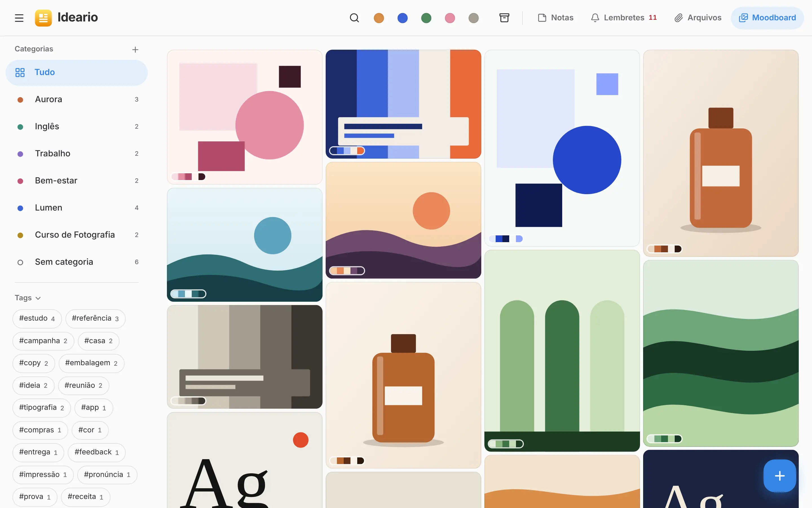Switch to the Notas tab
812x508 pixels.
pos(556,18)
